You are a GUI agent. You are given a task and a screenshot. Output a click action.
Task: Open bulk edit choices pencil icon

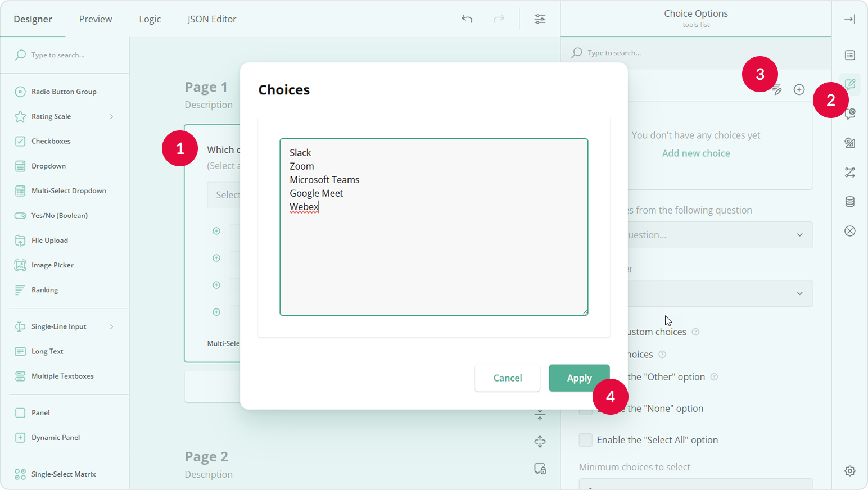[777, 89]
